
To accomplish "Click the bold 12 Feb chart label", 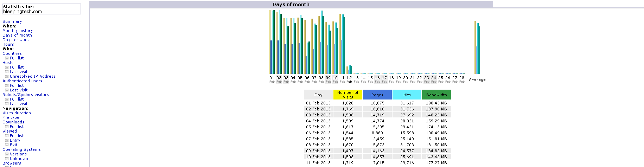I will pos(349,79).
